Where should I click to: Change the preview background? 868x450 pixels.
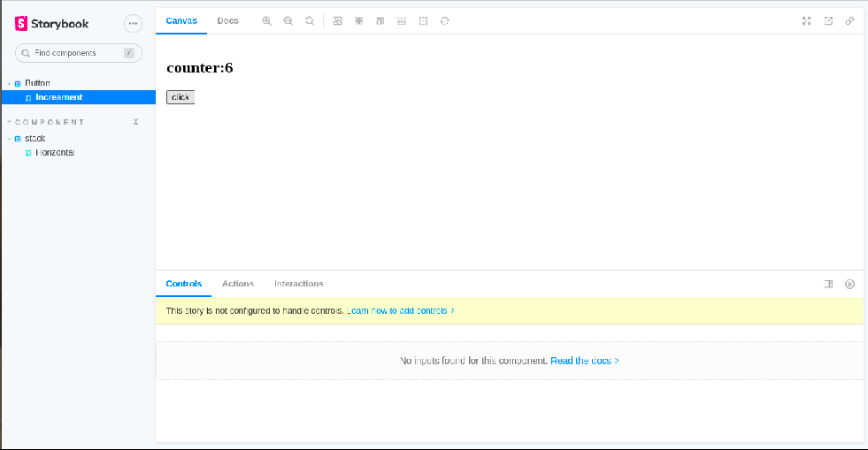point(337,21)
